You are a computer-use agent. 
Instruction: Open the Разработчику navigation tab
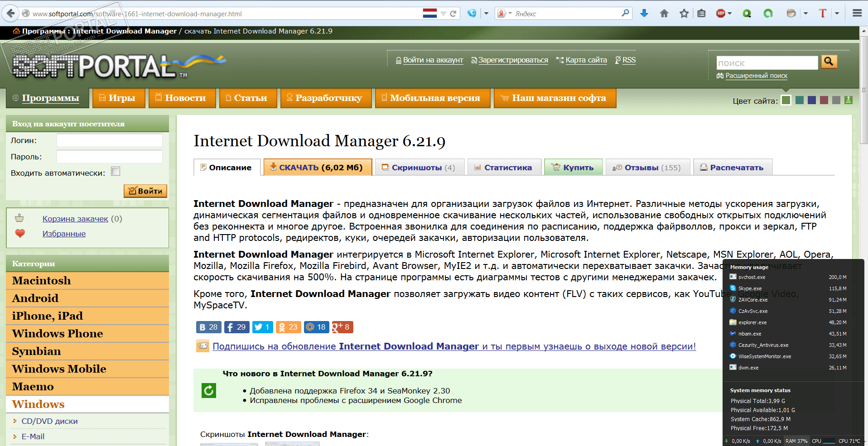(326, 98)
